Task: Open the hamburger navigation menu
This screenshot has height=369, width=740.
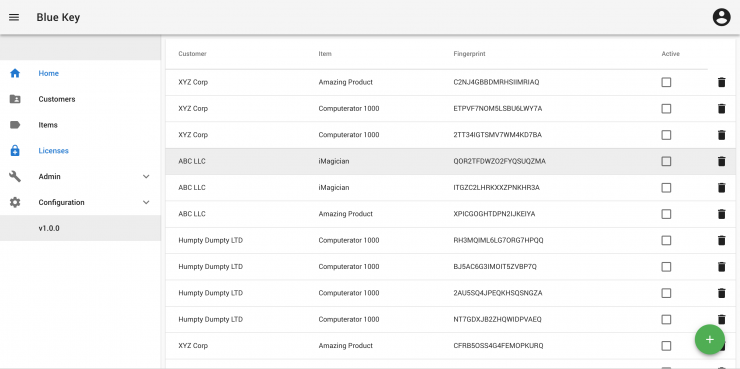Action: (x=14, y=17)
